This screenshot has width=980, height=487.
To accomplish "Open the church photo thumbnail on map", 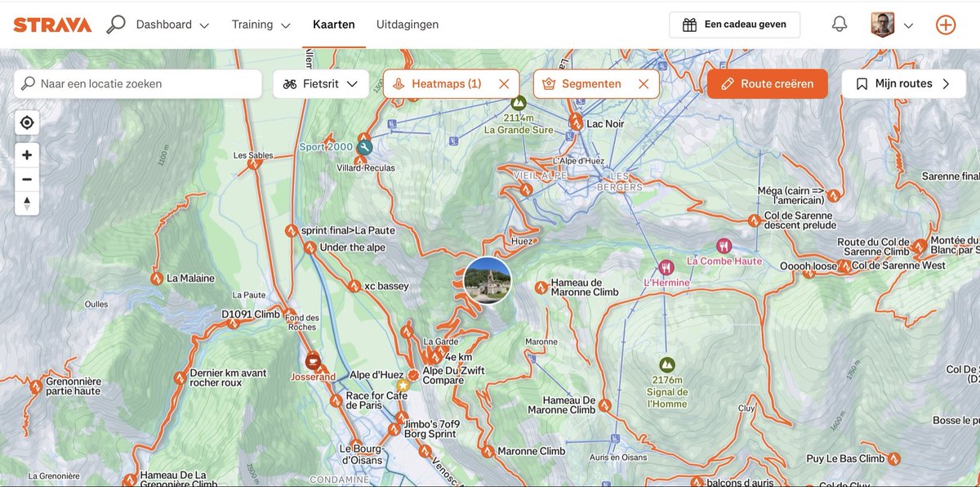I will (x=488, y=280).
